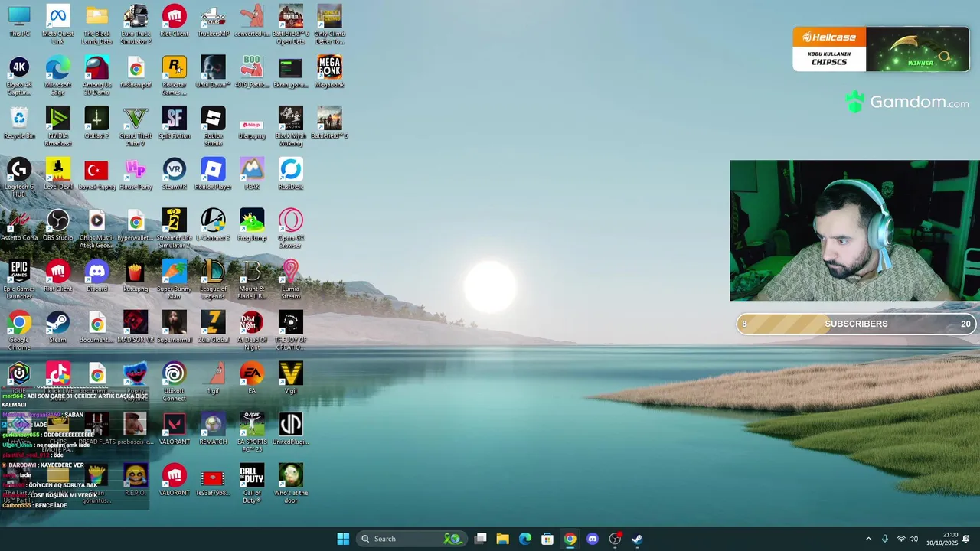The height and width of the screenshot is (551, 980).
Task: Select the Black Myth Wukong icon
Action: point(291,126)
